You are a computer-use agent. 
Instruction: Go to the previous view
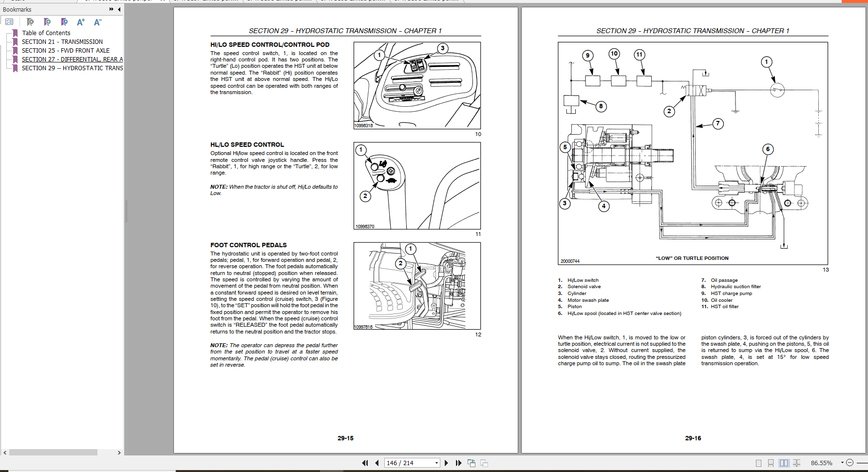(472, 463)
